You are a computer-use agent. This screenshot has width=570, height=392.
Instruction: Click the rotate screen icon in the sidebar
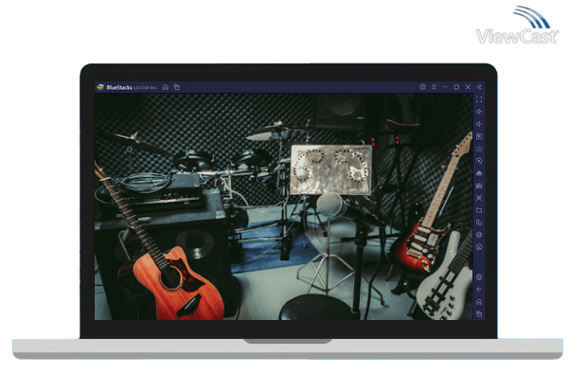[x=479, y=247]
